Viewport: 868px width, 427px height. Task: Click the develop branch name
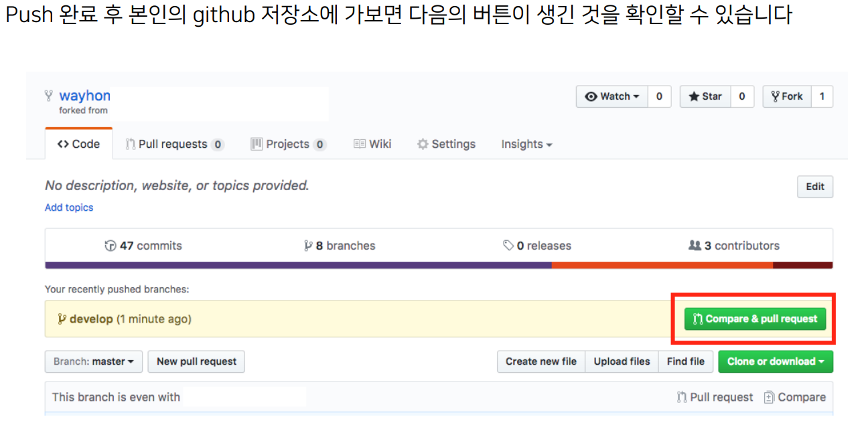tap(91, 319)
